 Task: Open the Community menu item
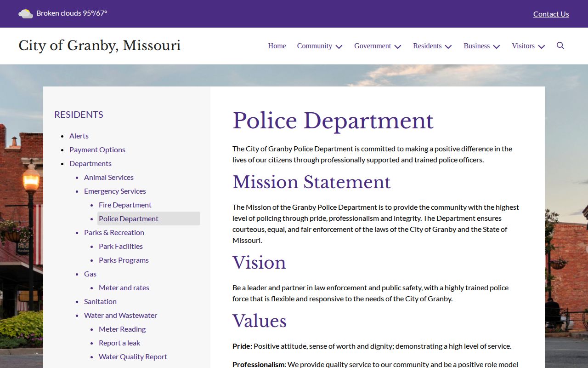coord(315,46)
